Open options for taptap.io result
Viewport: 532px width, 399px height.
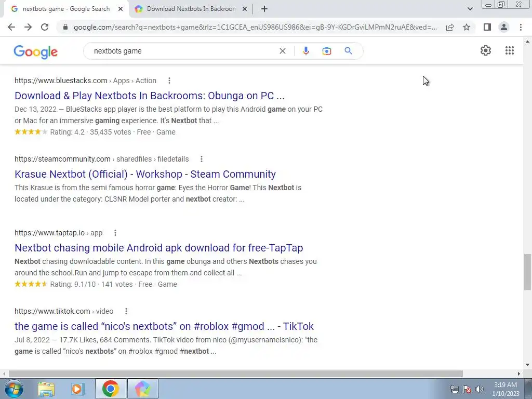(115, 233)
